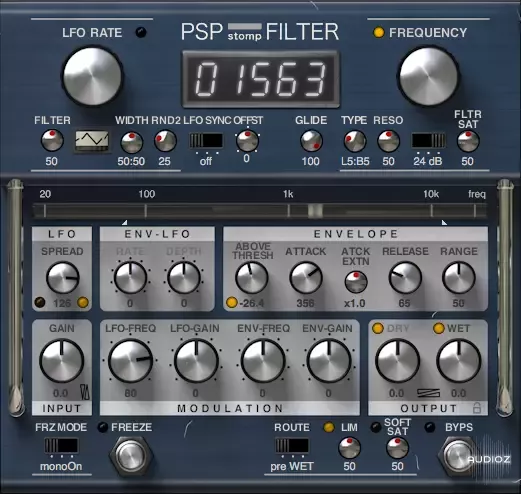Click the x1.0 attack extension value
This screenshot has width=521, height=494.
coord(355,303)
